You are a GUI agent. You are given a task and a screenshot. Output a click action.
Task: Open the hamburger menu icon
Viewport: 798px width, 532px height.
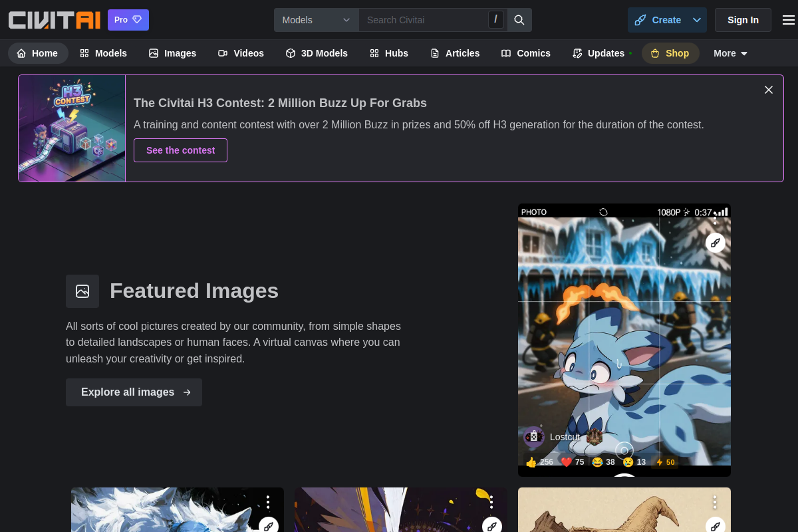pyautogui.click(x=788, y=20)
